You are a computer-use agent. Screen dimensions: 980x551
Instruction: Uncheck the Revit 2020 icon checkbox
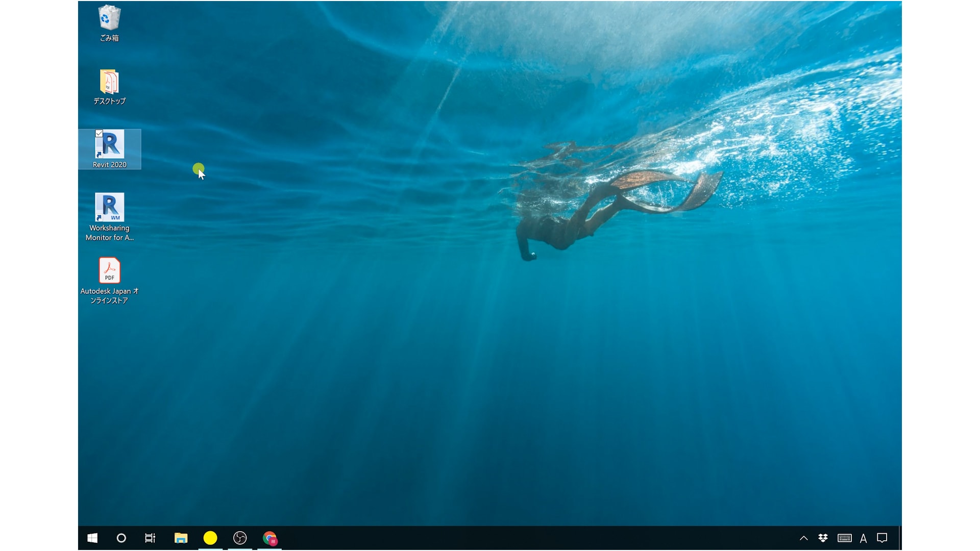pos(99,134)
